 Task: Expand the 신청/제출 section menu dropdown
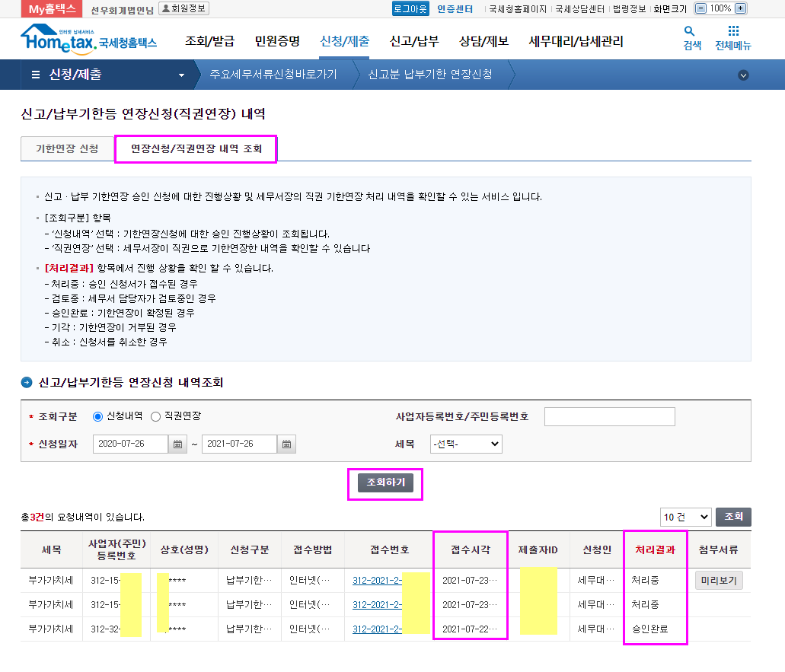(181, 75)
